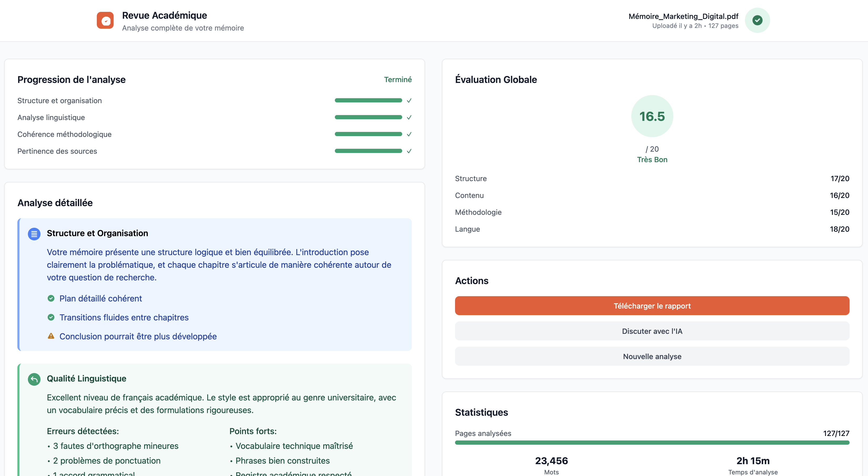Click the green arrow icon beside Qualité Linguistique

pyautogui.click(x=34, y=379)
